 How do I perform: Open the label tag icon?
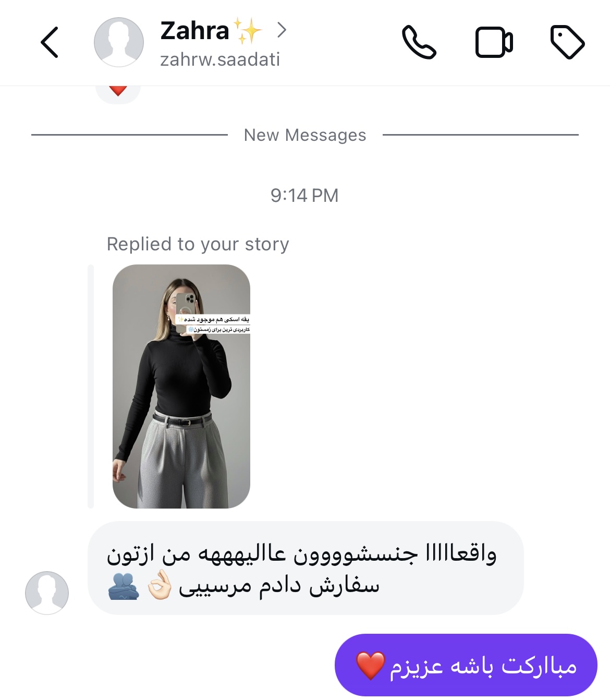567,42
